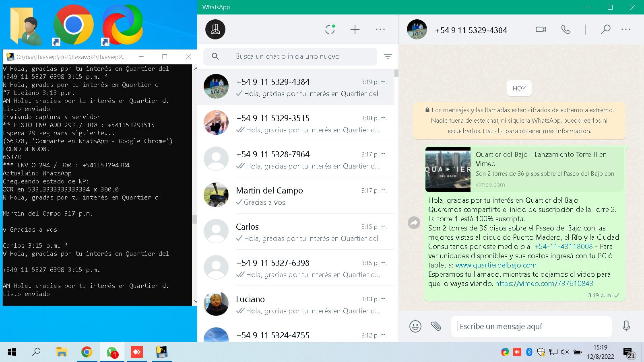Attach a file with paperclip icon
This screenshot has height=362, width=644.
436,326
